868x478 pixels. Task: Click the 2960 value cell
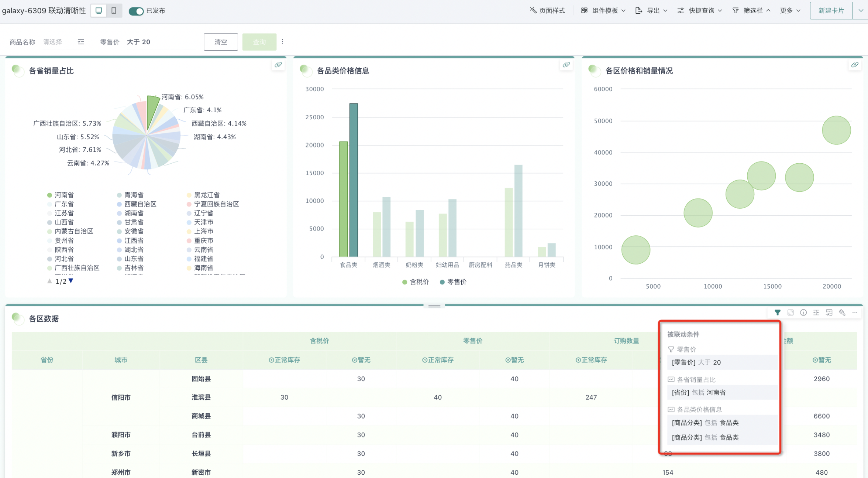[821, 379]
